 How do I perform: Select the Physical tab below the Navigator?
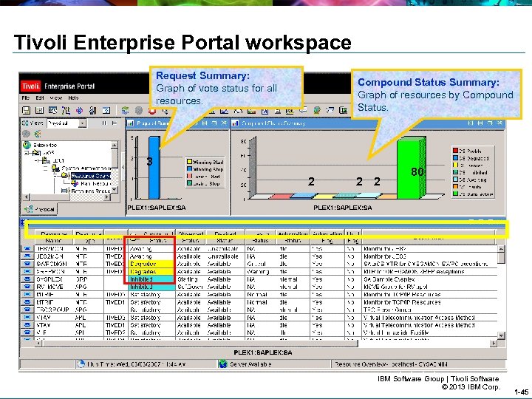(40, 209)
